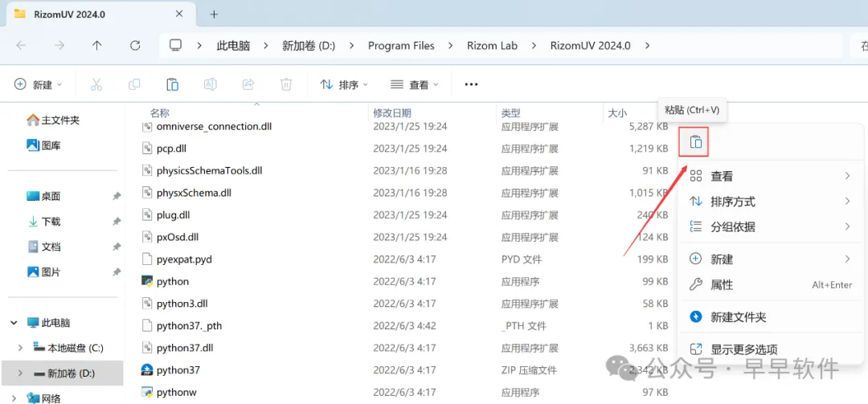Open 图库 in sidebar

44,145
